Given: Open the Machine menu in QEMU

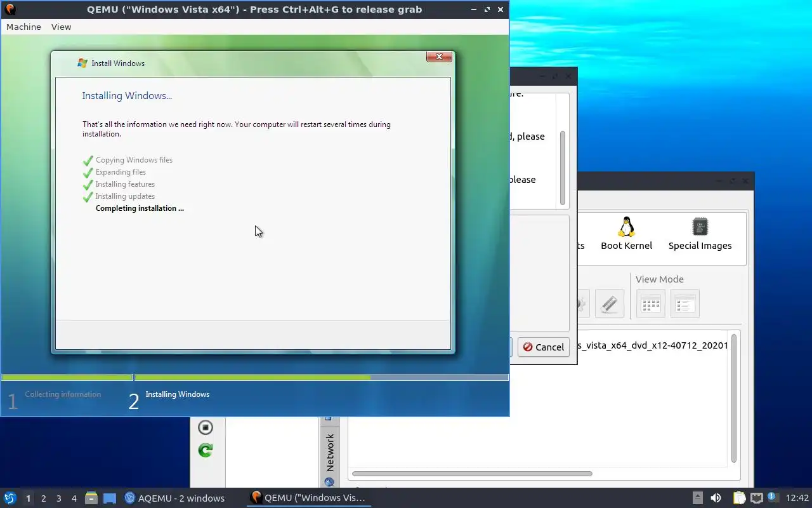Looking at the screenshot, I should [23, 27].
